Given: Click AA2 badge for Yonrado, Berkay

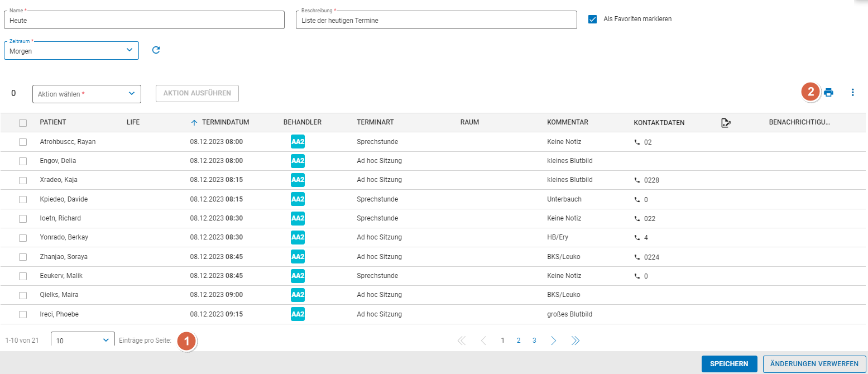Looking at the screenshot, I should 298,237.
